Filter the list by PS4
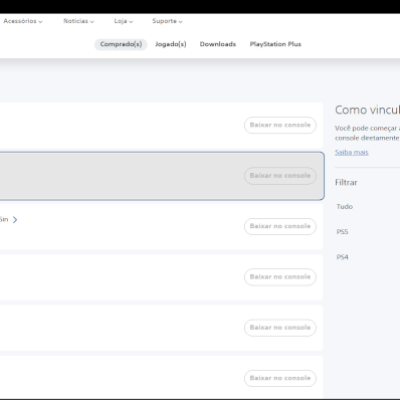 [x=342, y=257]
